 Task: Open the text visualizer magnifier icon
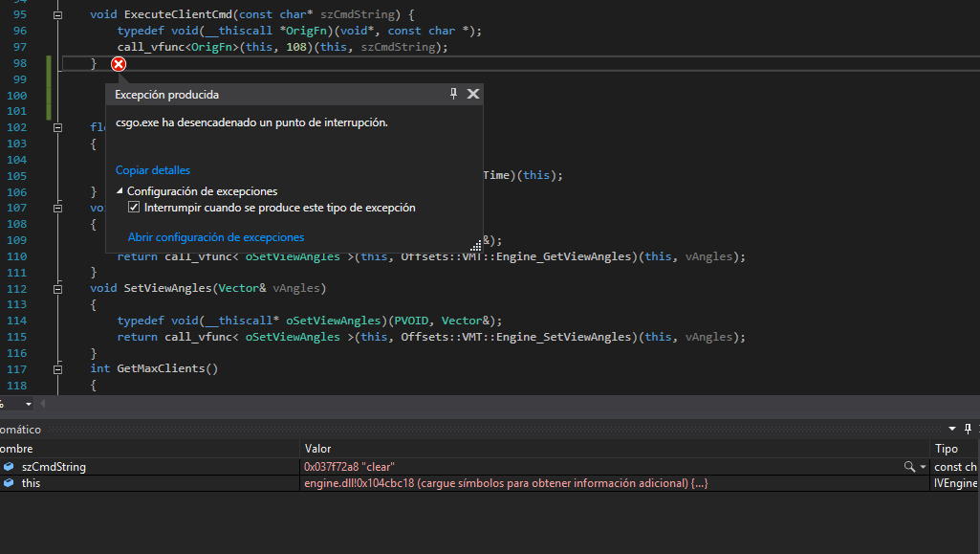[909, 467]
